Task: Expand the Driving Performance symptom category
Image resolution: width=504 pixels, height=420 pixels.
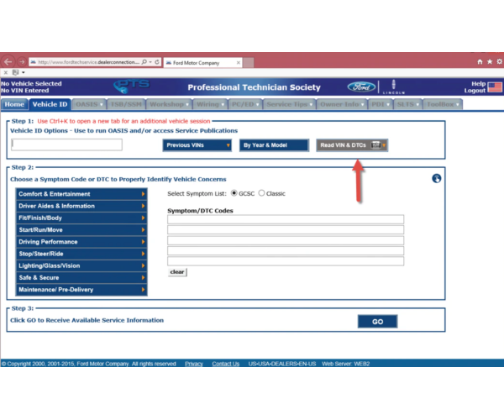Action: pyautogui.click(x=81, y=242)
